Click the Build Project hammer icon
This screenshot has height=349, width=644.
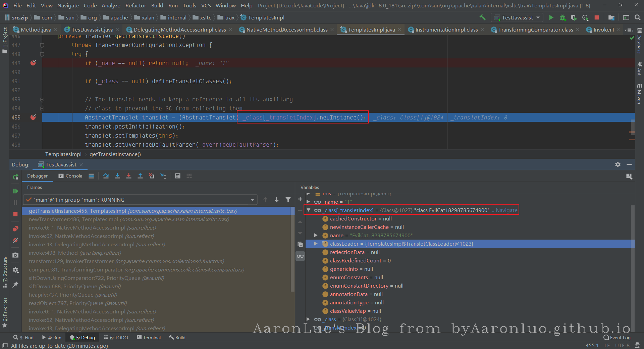point(482,17)
